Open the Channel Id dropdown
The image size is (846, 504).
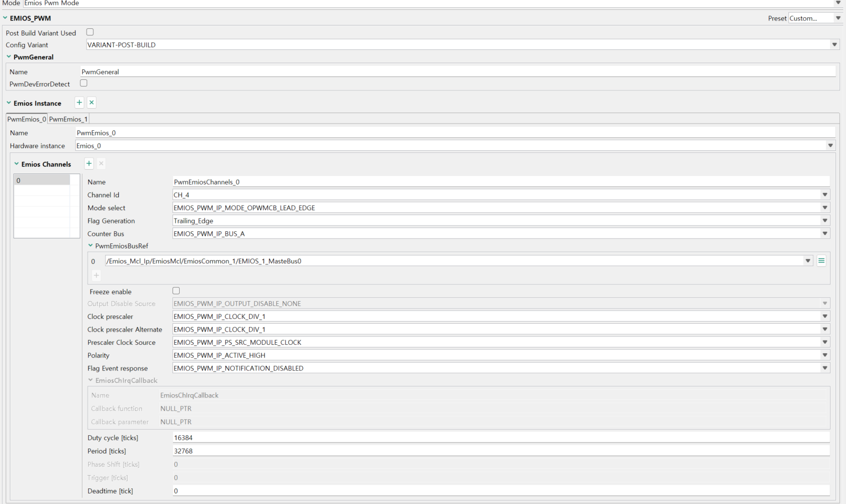pyautogui.click(x=825, y=195)
